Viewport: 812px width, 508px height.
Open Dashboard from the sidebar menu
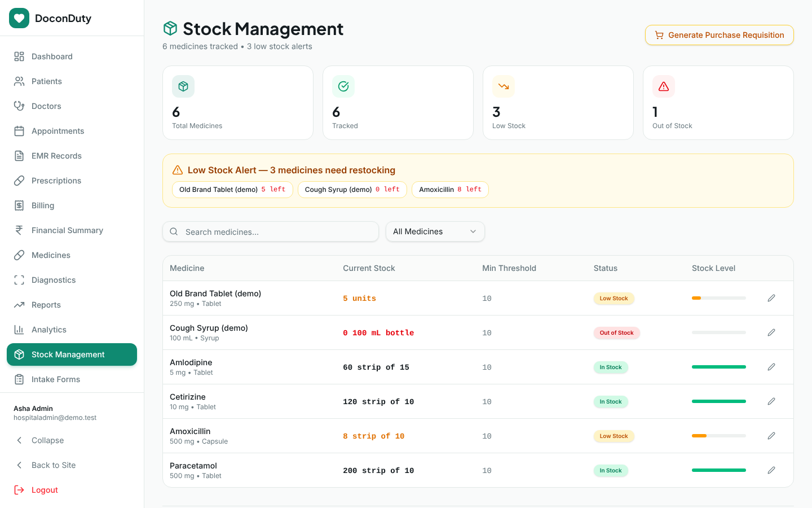(x=72, y=56)
